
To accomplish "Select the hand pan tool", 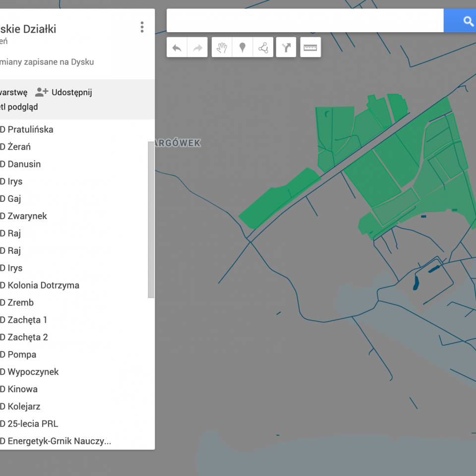I will (x=222, y=48).
